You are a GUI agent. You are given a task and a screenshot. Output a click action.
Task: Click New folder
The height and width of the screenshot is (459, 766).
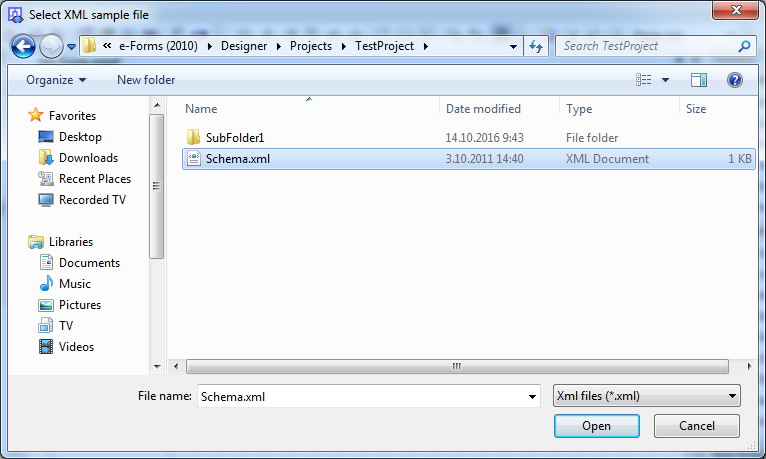pyautogui.click(x=146, y=80)
